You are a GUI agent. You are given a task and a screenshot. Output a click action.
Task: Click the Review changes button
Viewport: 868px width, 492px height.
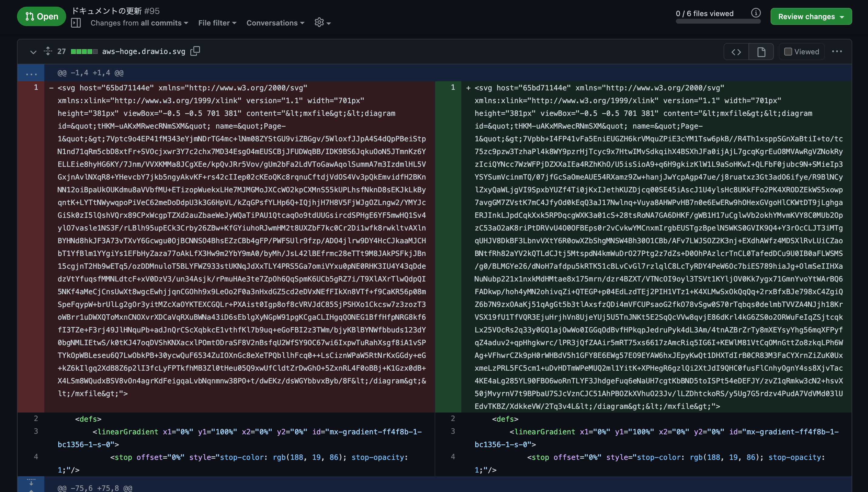(811, 17)
